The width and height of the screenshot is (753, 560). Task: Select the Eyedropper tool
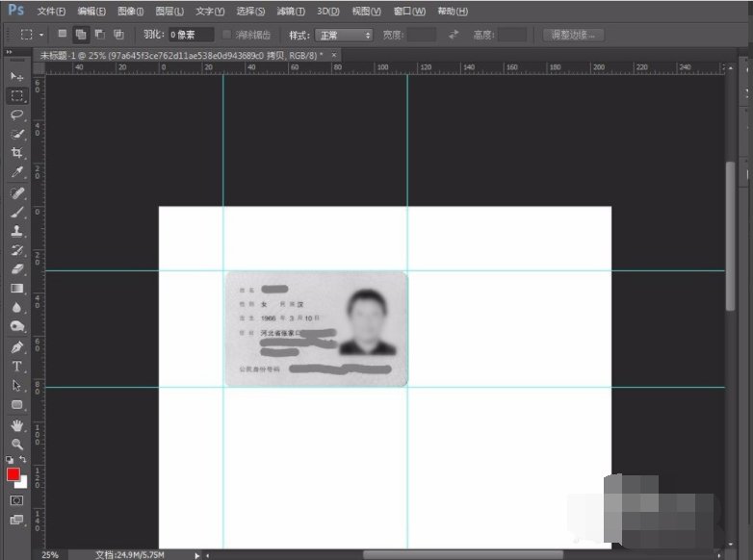(16, 173)
